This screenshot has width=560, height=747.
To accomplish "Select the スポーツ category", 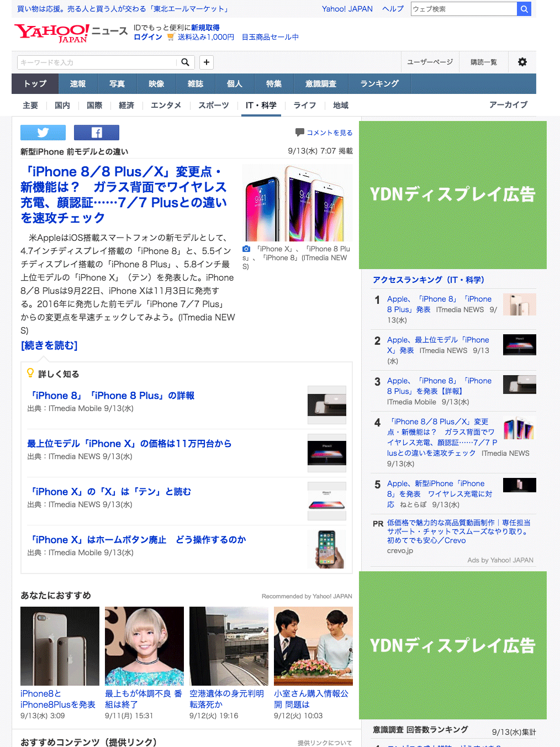I will (x=214, y=105).
